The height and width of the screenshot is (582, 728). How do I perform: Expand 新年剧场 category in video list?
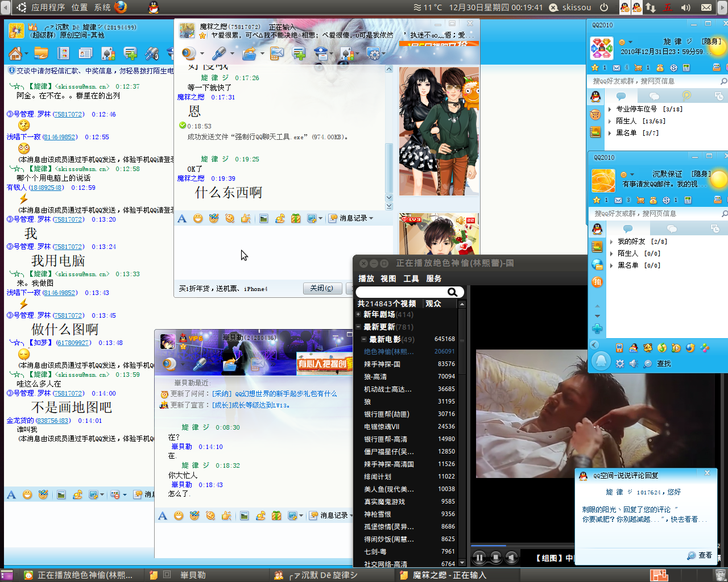tap(358, 314)
